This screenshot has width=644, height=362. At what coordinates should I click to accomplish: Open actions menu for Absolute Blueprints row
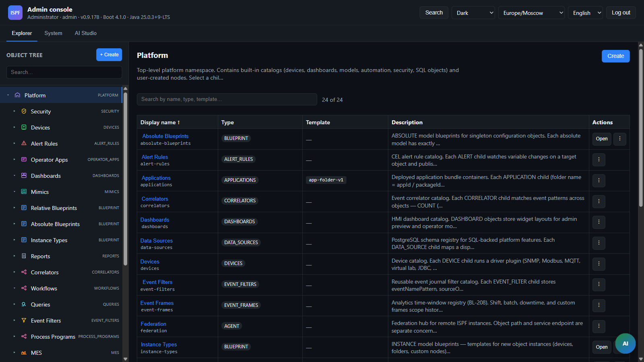point(620,139)
